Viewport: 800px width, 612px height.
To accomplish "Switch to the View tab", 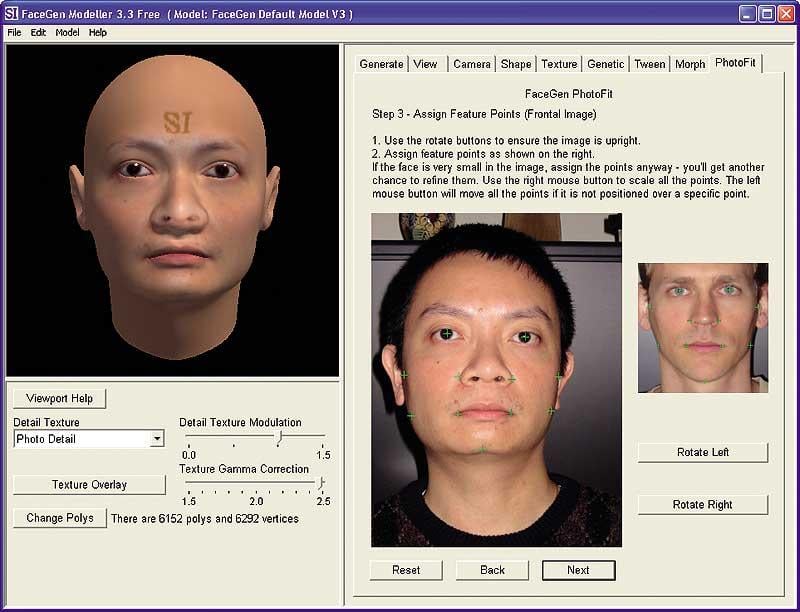I will (x=425, y=64).
